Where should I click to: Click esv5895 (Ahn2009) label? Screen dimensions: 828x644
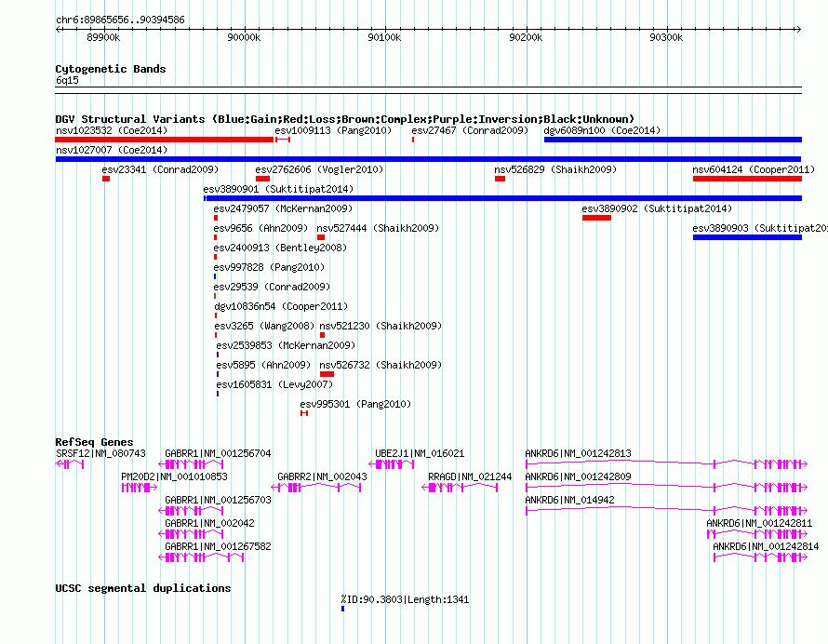[263, 365]
